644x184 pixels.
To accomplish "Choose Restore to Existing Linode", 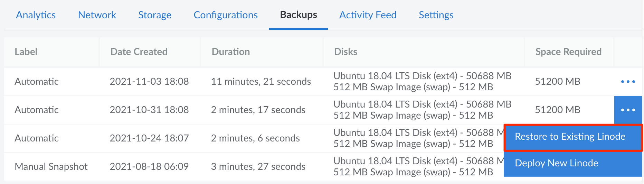I will [570, 137].
